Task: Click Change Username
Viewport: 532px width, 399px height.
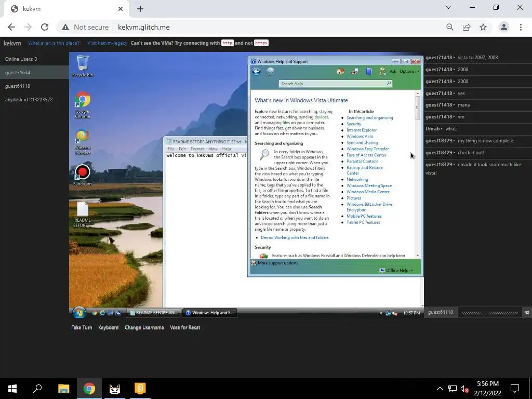Action: [x=144, y=327]
